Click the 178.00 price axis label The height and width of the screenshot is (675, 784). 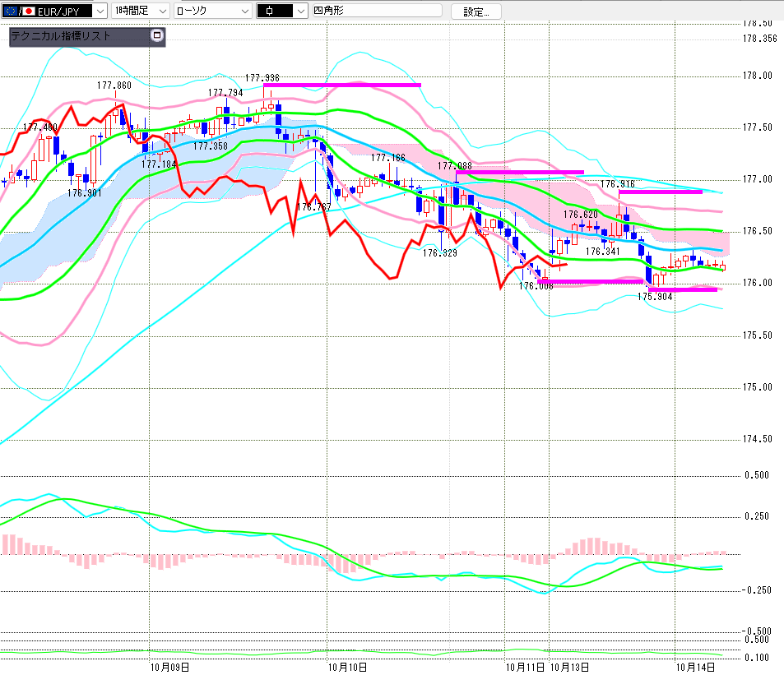tap(758, 76)
